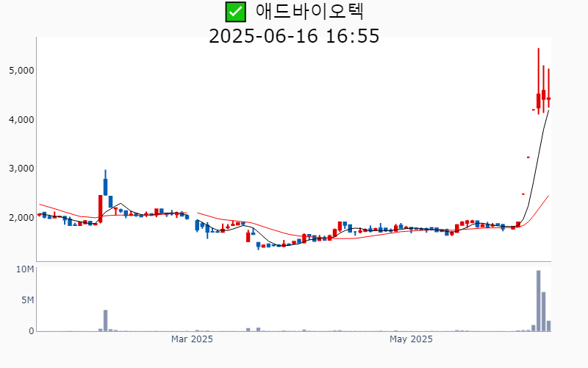588x368 pixels.
Task: Click the green checkmark icon in the title
Action: (x=235, y=12)
